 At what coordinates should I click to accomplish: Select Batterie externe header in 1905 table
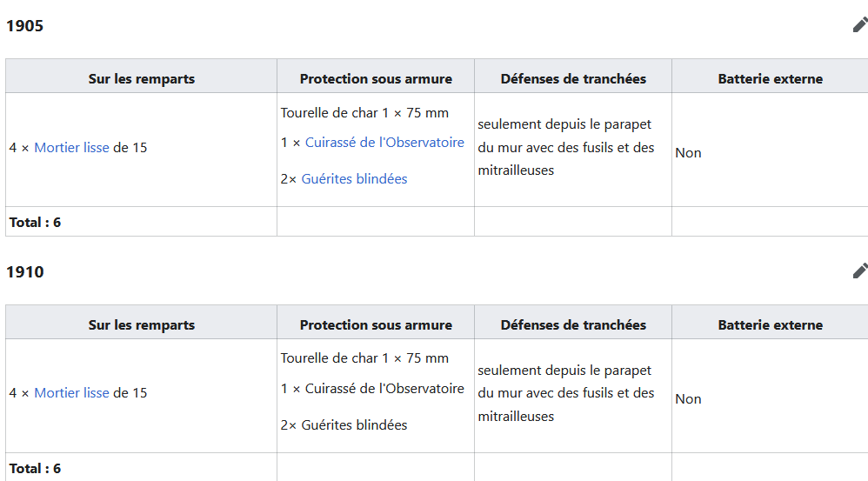[x=770, y=76]
